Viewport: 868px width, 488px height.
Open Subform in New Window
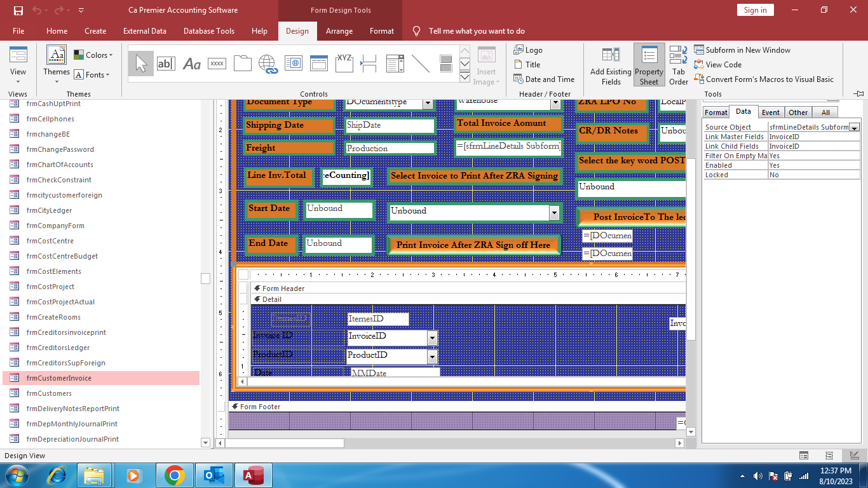pos(742,50)
